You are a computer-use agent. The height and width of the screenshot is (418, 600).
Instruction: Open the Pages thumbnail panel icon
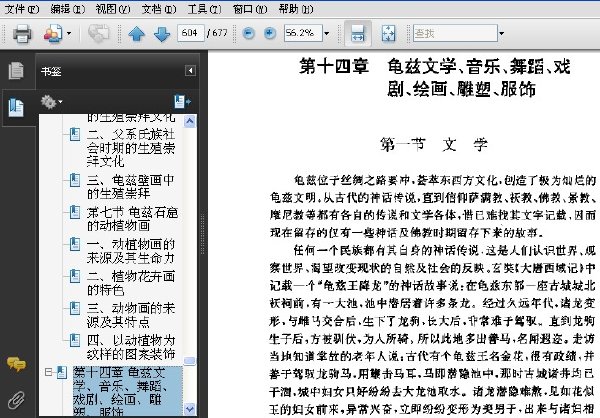16,70
